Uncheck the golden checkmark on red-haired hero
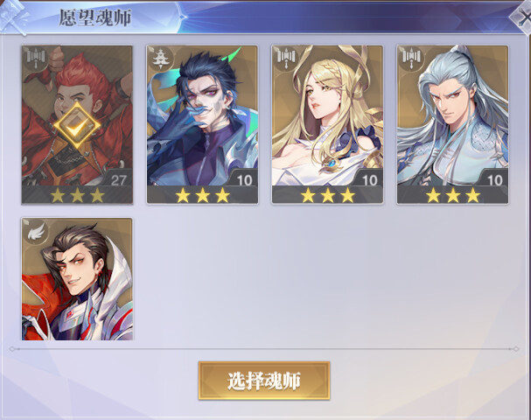Screen dimensions: 531x420 [77, 126]
